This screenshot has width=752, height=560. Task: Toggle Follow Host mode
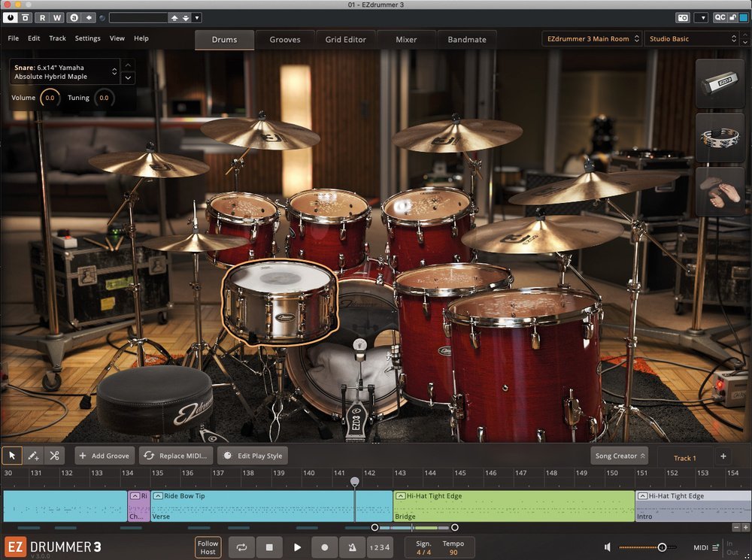pos(208,547)
